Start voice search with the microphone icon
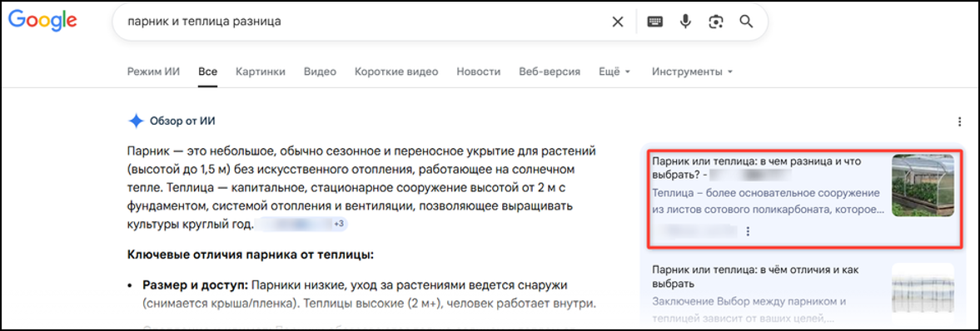The height and width of the screenshot is (331, 980). 685,22
